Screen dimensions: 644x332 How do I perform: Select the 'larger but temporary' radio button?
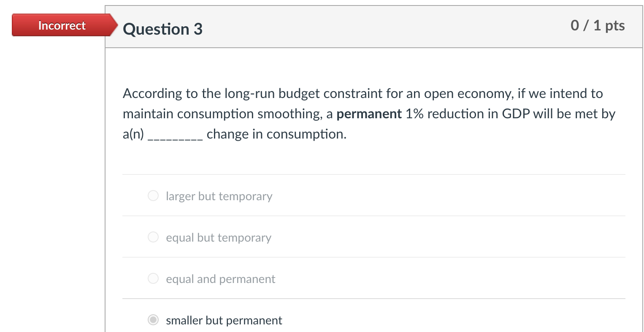coord(153,196)
